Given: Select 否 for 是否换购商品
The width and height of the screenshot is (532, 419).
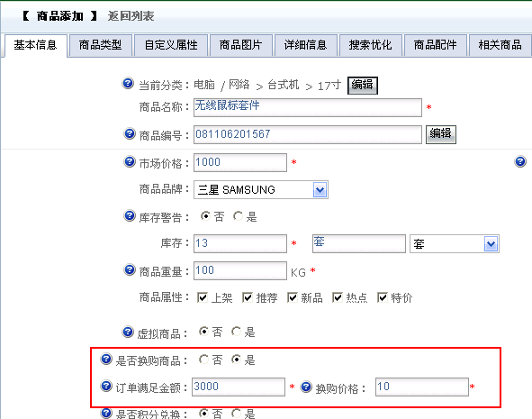Looking at the screenshot, I should point(203,360).
